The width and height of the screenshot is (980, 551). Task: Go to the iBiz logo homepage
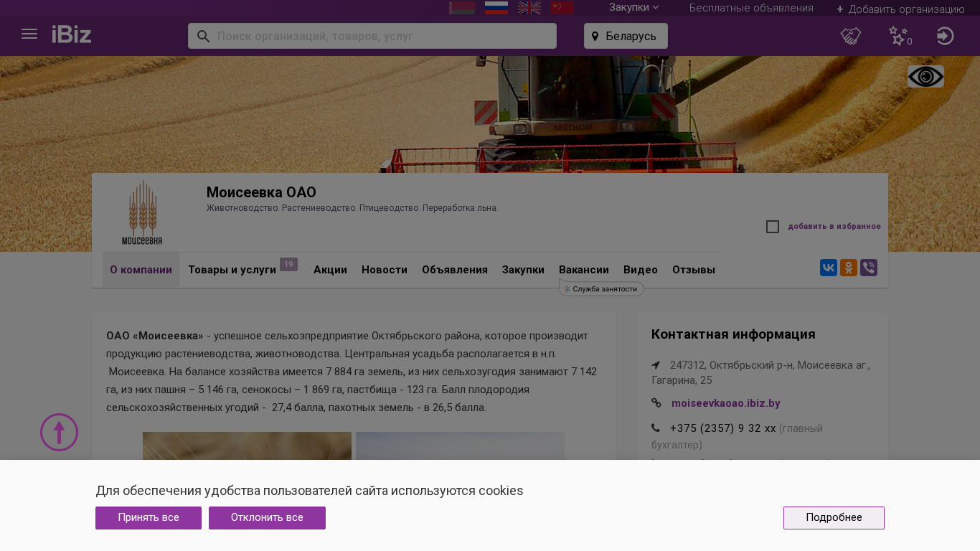[72, 34]
